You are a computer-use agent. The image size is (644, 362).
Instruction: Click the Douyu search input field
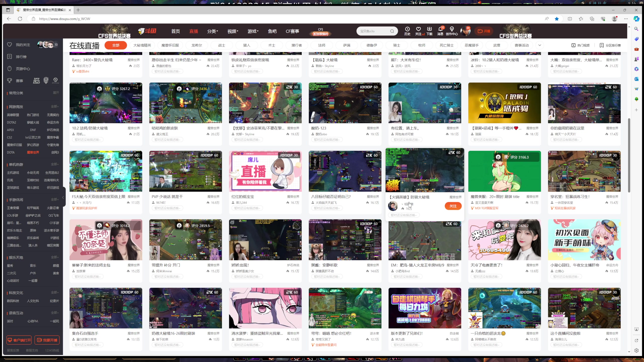[x=373, y=31]
